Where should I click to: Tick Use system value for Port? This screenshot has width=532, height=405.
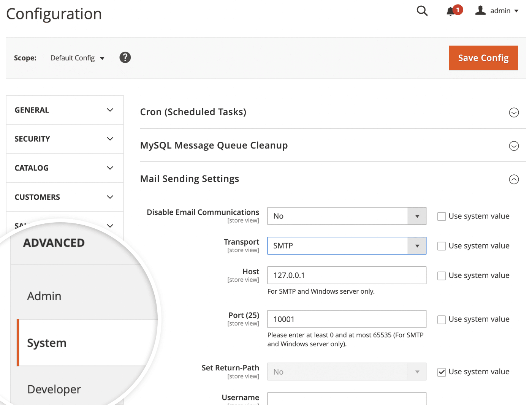(x=442, y=320)
